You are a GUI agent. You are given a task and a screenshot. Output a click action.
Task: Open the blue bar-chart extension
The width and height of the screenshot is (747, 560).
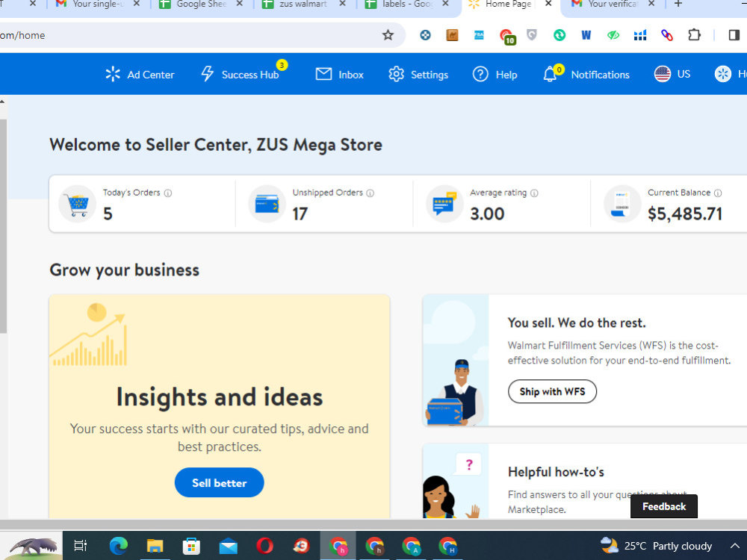click(640, 35)
